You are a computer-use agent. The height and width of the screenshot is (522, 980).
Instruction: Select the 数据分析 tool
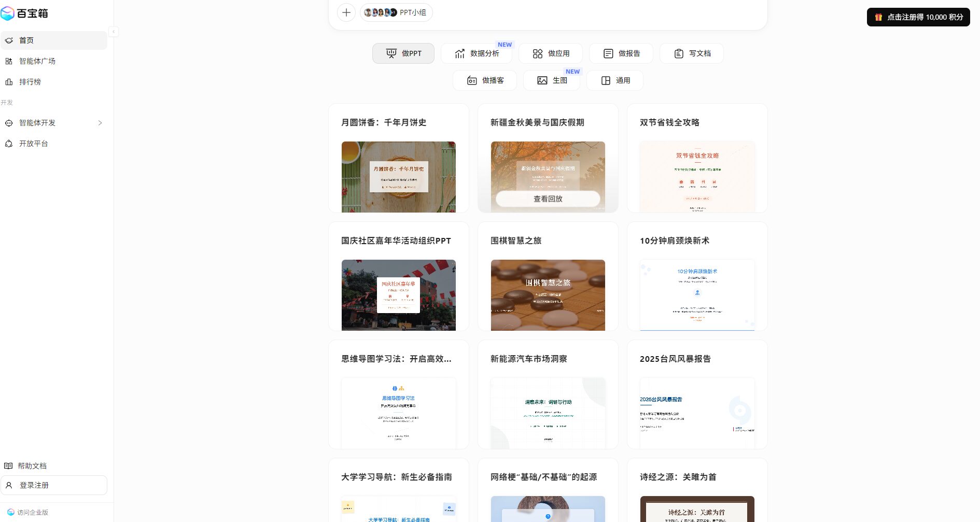[x=476, y=53]
